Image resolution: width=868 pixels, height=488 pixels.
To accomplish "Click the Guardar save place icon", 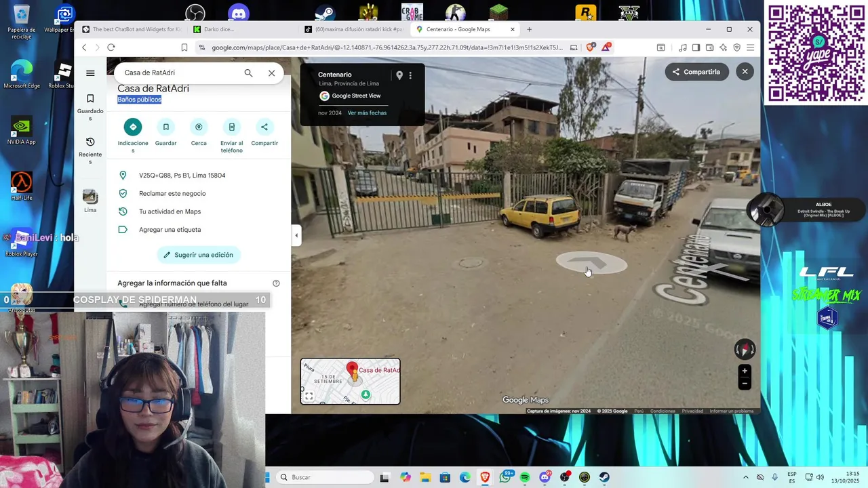I will [x=165, y=127].
